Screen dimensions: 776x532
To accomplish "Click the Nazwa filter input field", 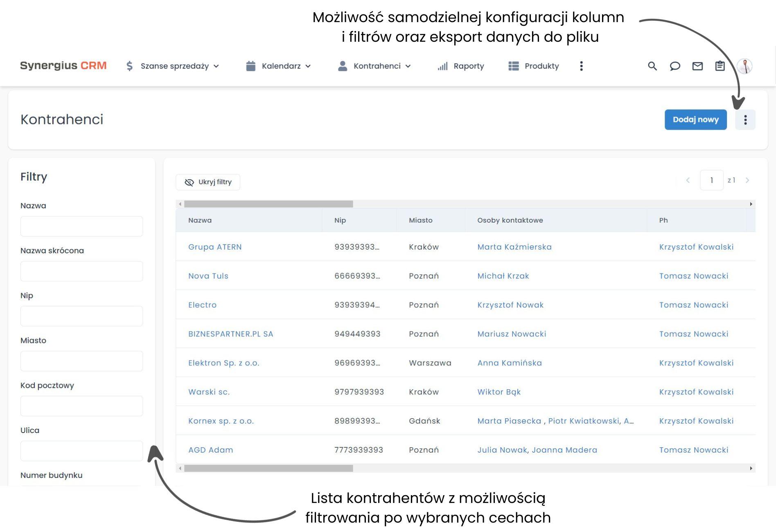I will point(81,226).
